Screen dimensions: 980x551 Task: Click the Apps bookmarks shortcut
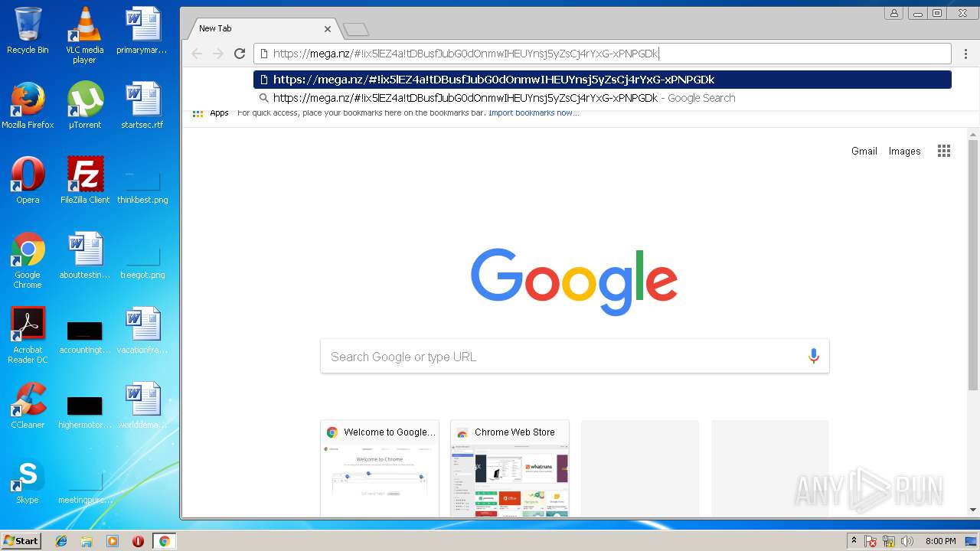pos(211,112)
